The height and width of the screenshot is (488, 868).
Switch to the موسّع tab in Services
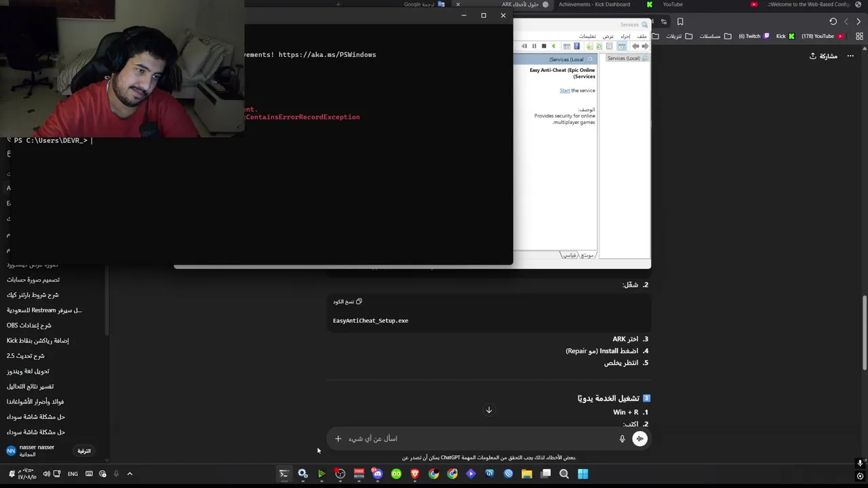coord(587,255)
